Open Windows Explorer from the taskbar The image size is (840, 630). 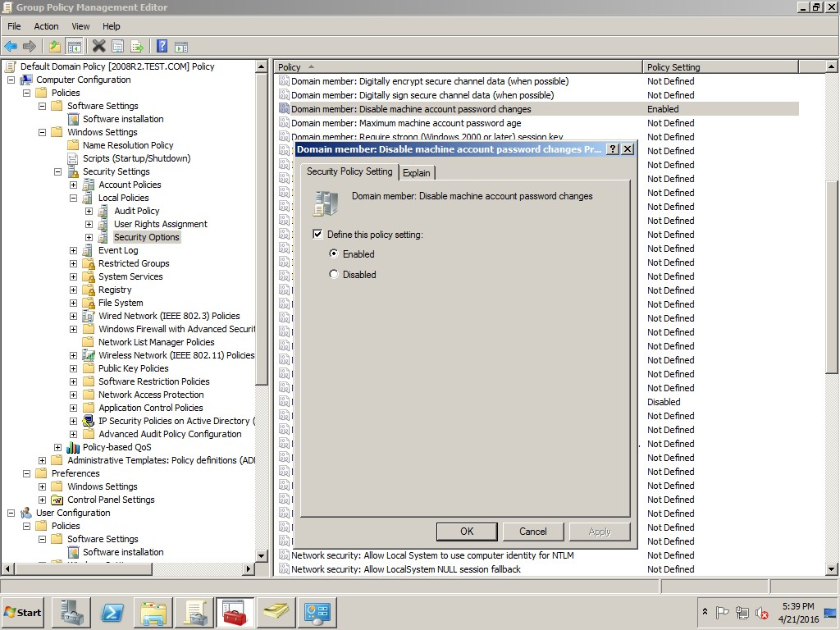coord(153,612)
